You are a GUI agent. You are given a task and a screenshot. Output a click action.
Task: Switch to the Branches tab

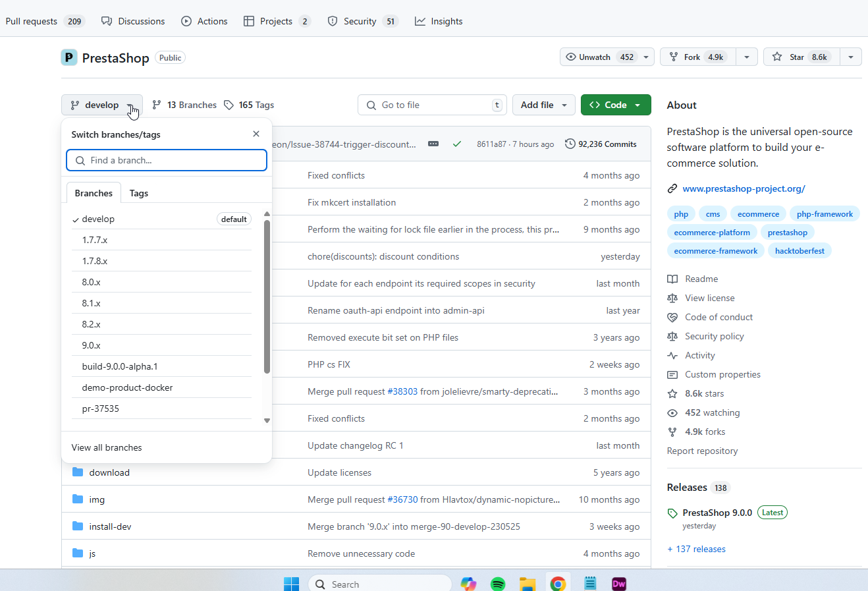[x=94, y=193]
